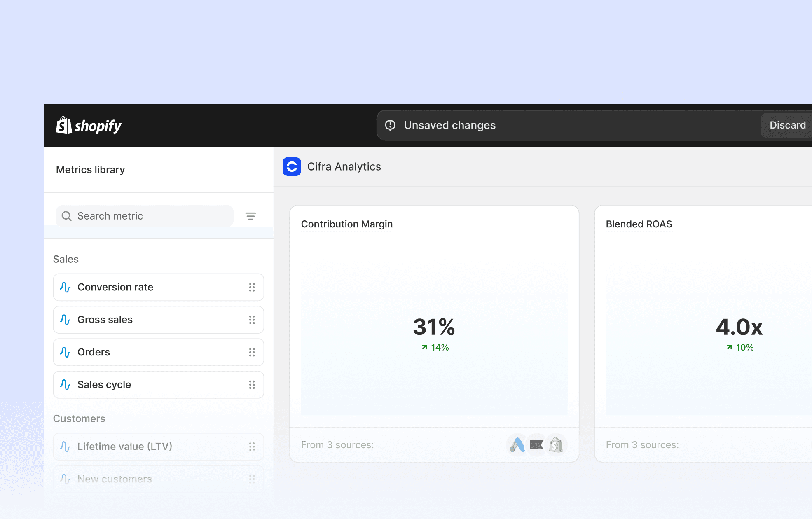The image size is (812, 519).
Task: Click the 10% increase indicator
Action: (740, 347)
